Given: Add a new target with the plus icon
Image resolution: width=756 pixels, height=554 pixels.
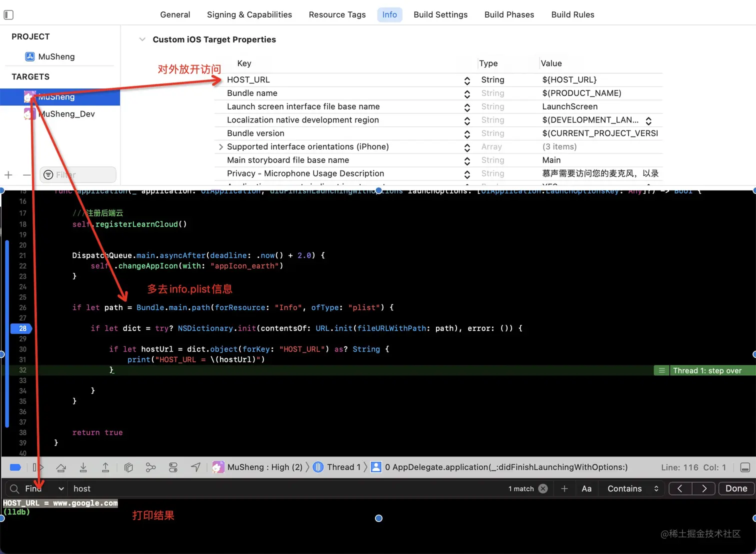Looking at the screenshot, I should pyautogui.click(x=8, y=175).
